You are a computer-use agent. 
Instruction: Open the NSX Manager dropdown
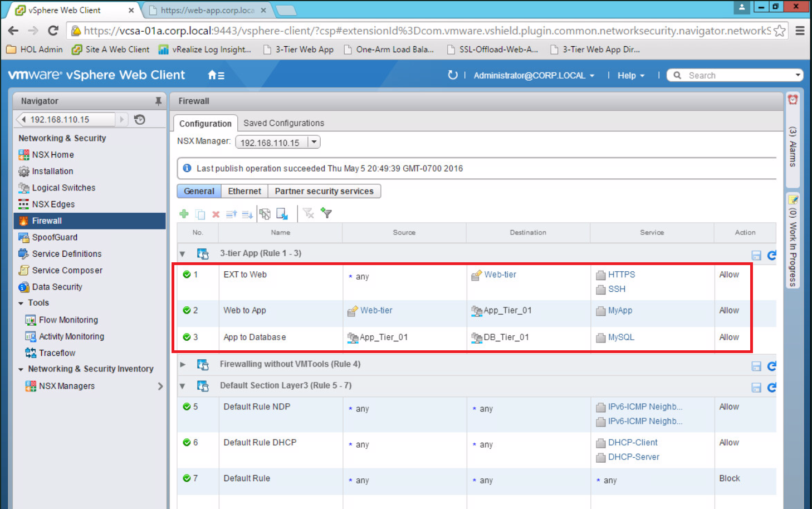point(314,142)
